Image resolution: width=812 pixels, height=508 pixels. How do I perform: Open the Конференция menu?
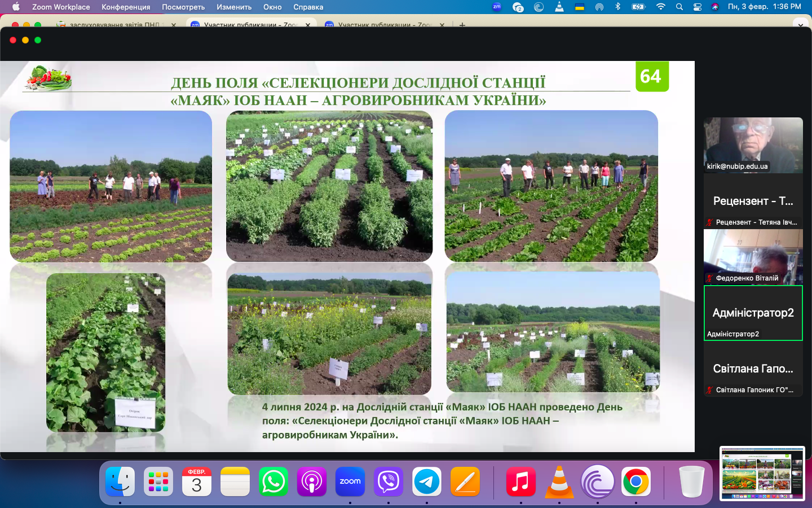coord(126,7)
